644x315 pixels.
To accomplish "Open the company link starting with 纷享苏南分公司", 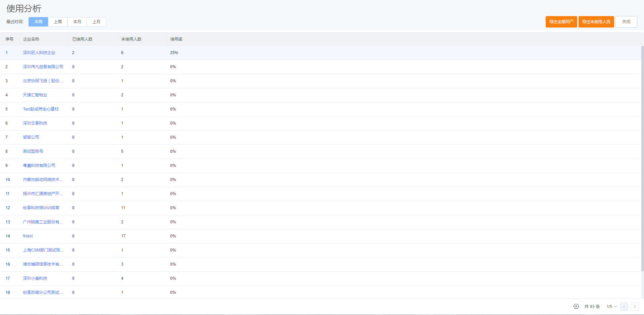I will coord(43,292).
